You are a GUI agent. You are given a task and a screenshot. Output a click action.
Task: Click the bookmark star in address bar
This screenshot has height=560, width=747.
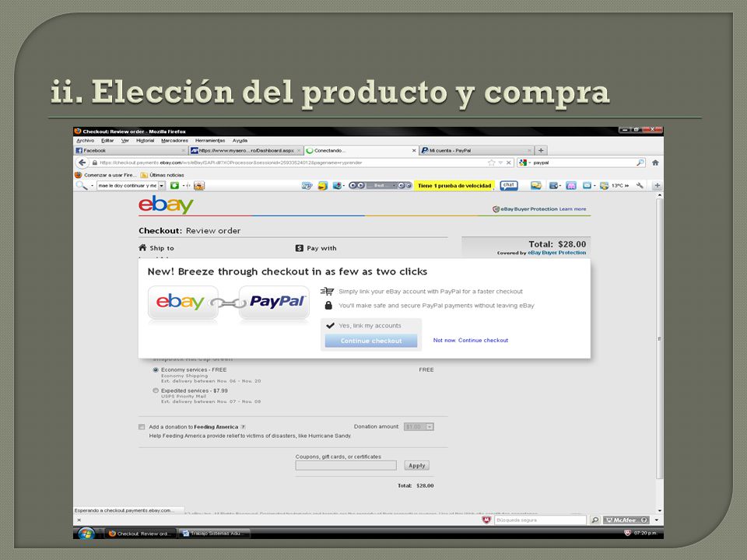(x=491, y=163)
